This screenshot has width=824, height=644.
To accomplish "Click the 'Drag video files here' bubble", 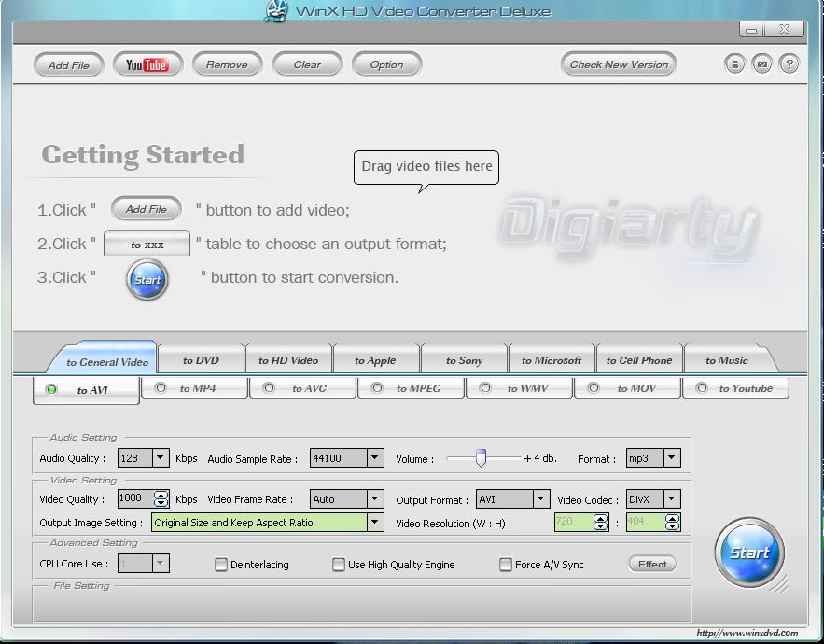I will (x=426, y=167).
